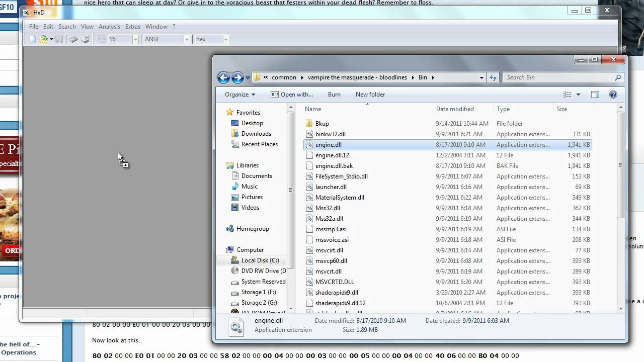Select the shaderapidx9.dll file

(x=337, y=293)
